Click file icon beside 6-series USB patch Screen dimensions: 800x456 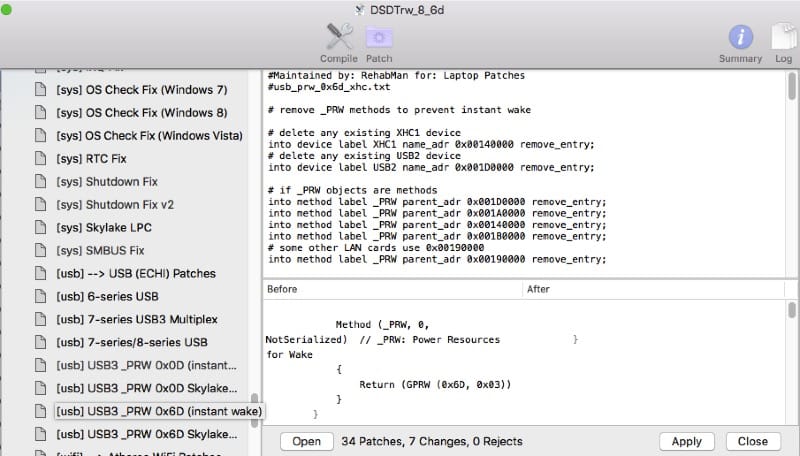coord(41,297)
